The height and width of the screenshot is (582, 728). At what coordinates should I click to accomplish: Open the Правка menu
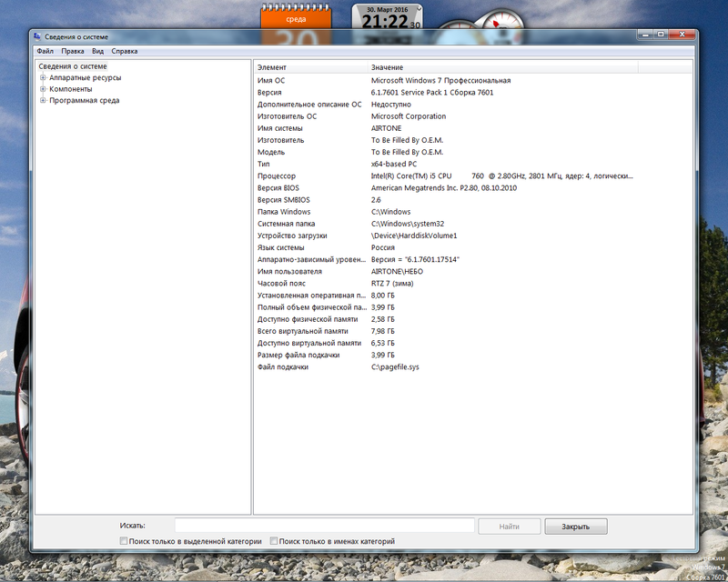(x=73, y=51)
